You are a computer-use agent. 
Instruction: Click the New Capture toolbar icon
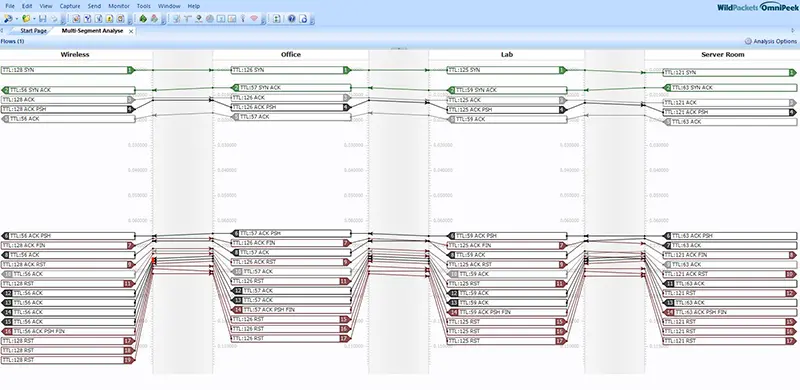click(x=8, y=19)
